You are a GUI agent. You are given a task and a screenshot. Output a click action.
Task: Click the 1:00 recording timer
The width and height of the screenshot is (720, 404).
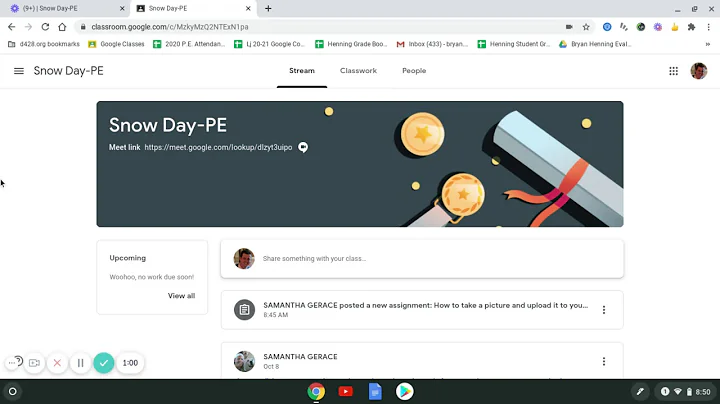pyautogui.click(x=130, y=363)
